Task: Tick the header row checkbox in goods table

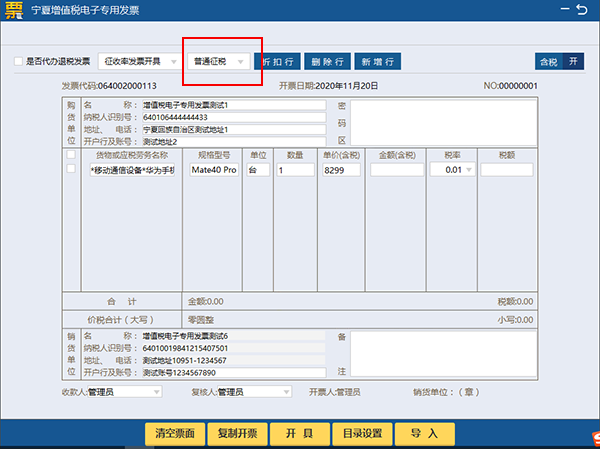Action: click(x=71, y=155)
